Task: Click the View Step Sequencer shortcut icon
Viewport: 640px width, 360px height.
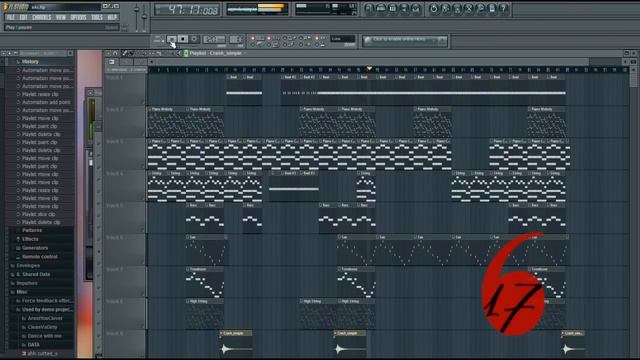Action: (381, 9)
